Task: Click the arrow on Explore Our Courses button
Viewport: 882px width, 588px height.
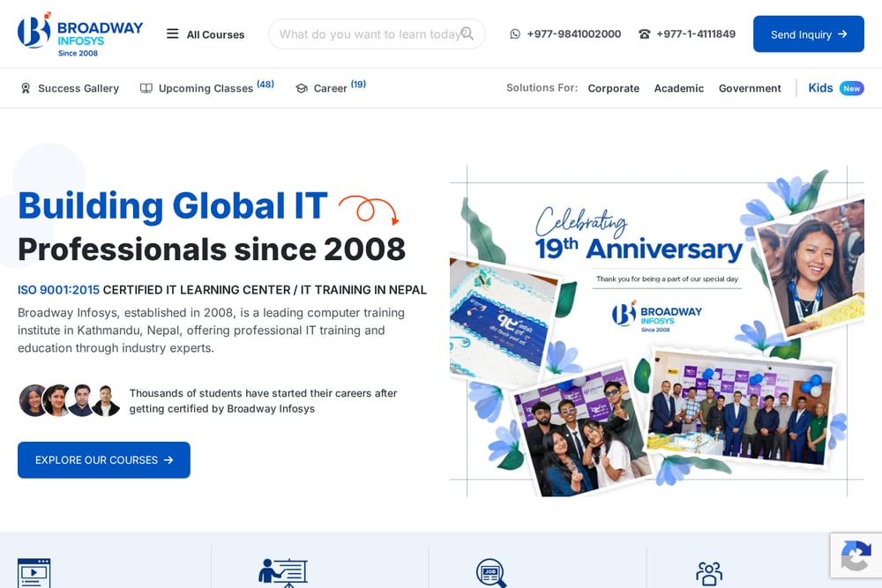Action: click(x=168, y=460)
